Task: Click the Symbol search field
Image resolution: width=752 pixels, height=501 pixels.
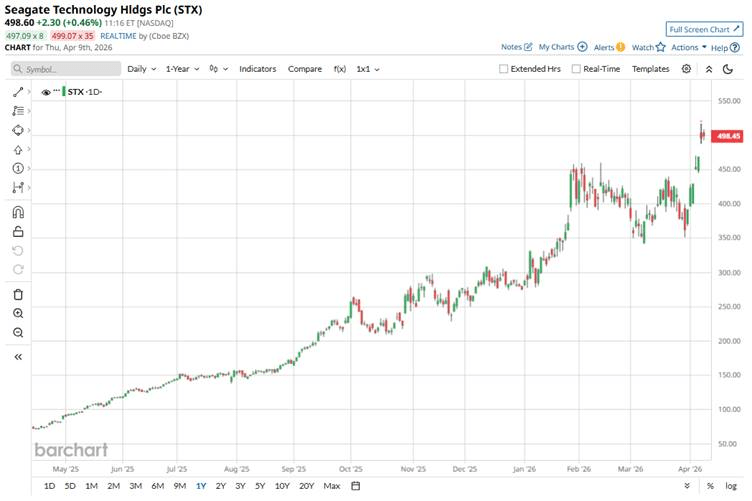Action: [x=66, y=69]
